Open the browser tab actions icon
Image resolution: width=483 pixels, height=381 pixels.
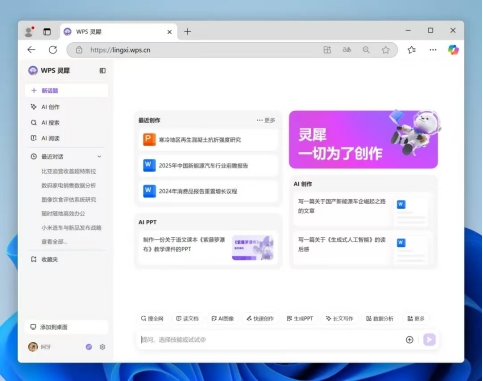point(47,32)
